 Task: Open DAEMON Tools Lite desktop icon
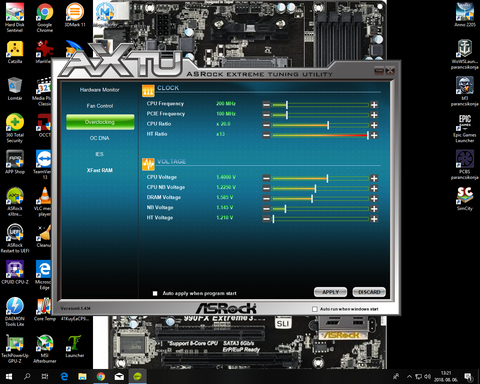pos(15,312)
